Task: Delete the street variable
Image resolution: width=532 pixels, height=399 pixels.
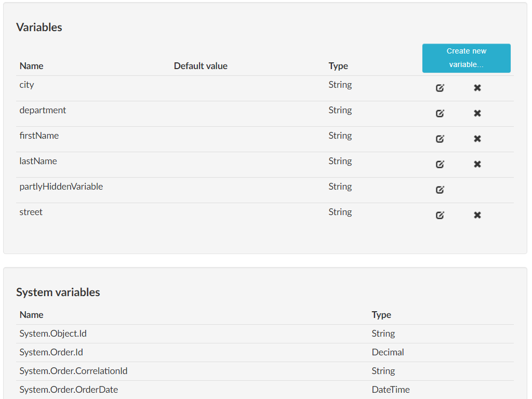Action: point(477,215)
